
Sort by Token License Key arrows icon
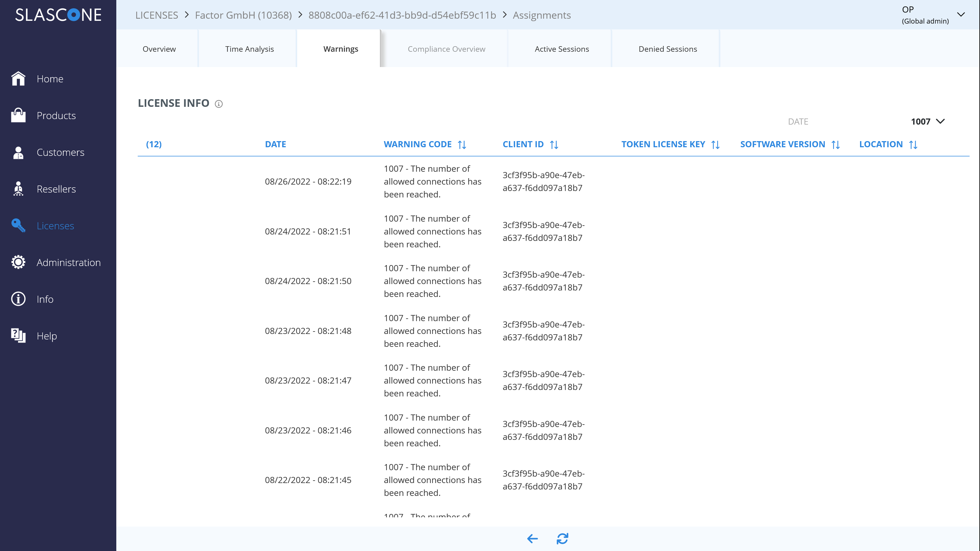716,144
